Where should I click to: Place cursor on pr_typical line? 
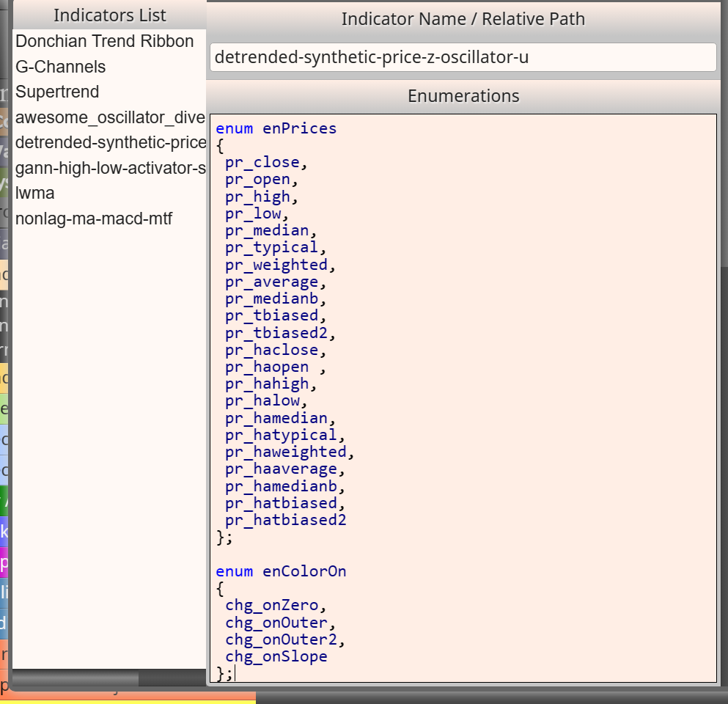click(x=276, y=248)
